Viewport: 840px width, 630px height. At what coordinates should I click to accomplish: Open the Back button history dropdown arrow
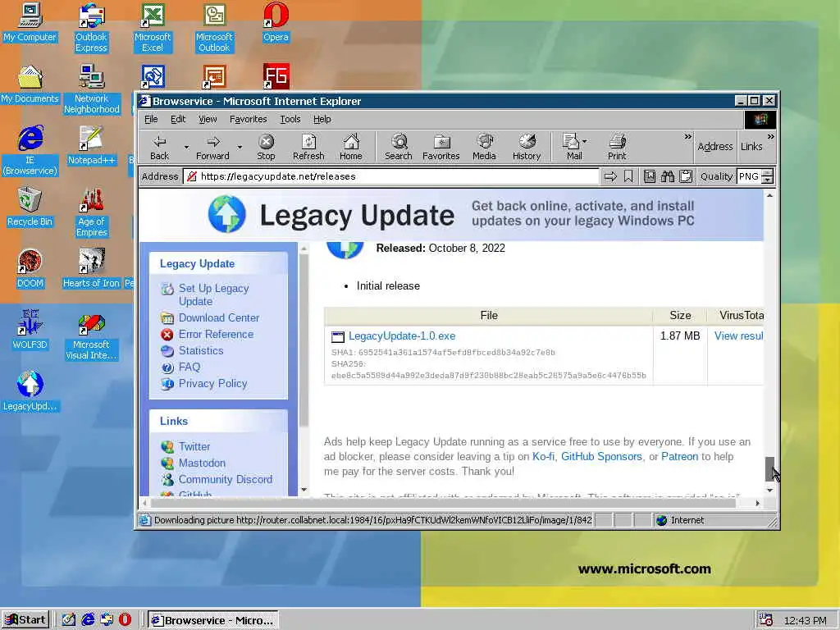point(186,148)
